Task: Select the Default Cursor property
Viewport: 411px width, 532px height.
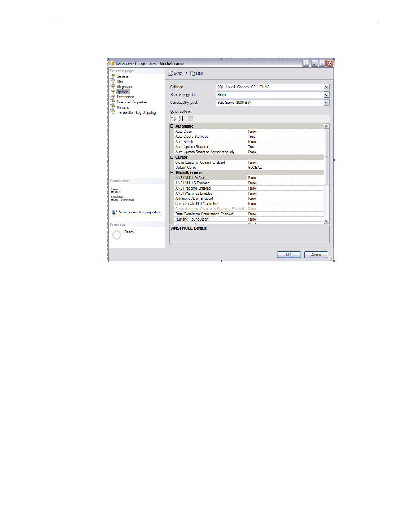Action: pyautogui.click(x=249, y=168)
